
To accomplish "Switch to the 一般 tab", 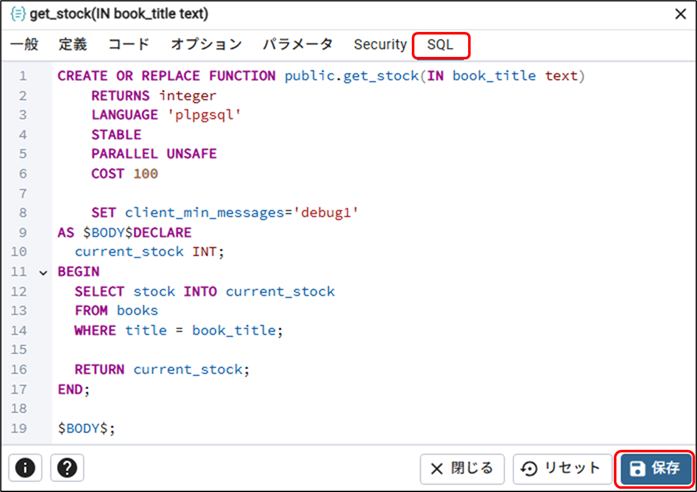I will (24, 44).
